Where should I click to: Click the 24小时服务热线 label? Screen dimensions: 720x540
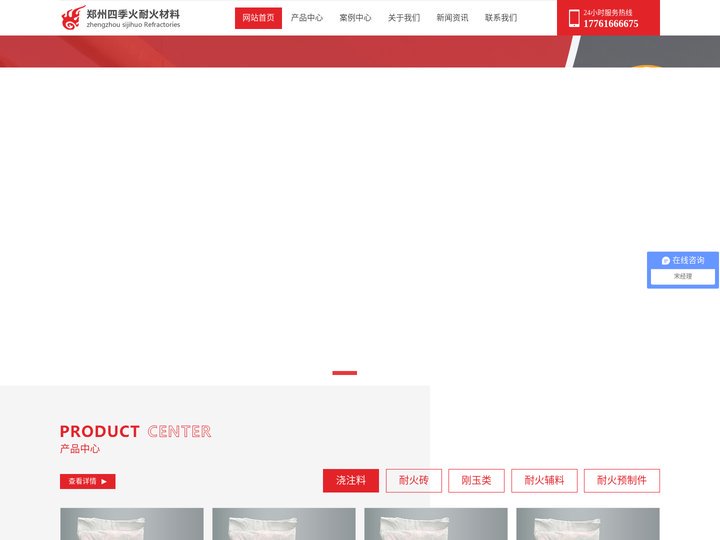point(608,13)
